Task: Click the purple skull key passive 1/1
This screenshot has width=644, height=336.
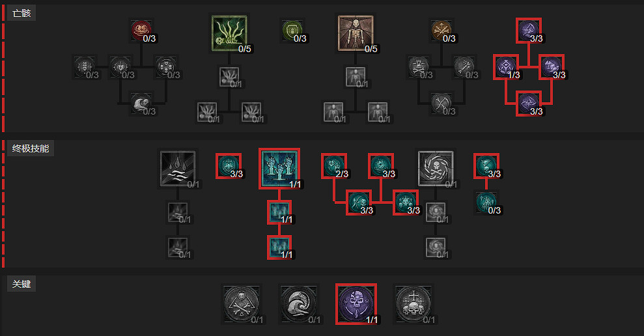Action: (x=356, y=304)
